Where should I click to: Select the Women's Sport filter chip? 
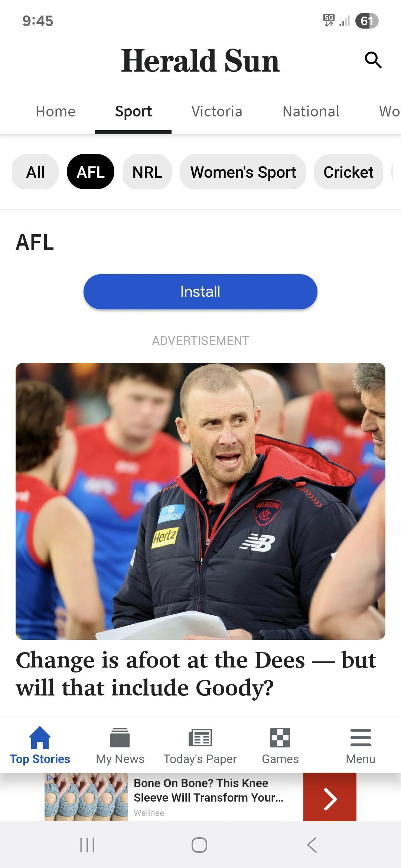(x=243, y=172)
